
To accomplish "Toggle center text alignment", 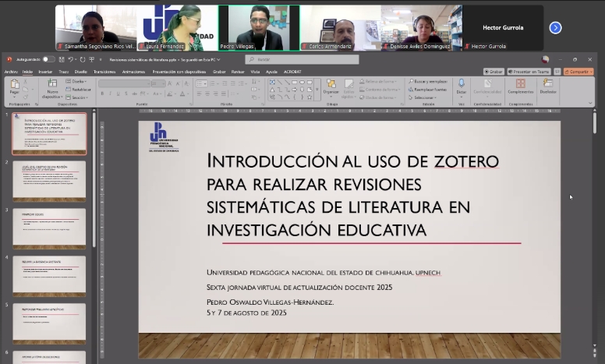I will [x=207, y=94].
